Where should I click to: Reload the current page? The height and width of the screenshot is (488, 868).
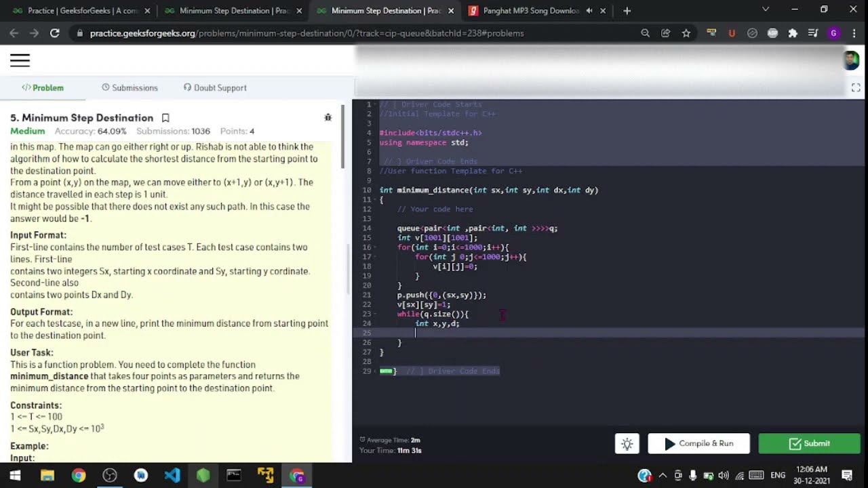tap(55, 33)
